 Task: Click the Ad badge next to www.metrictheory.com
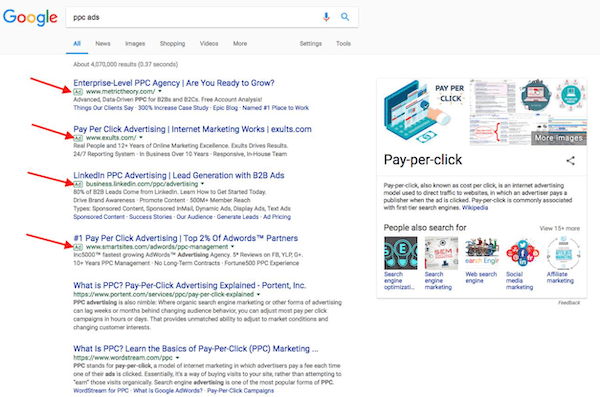pos(78,91)
